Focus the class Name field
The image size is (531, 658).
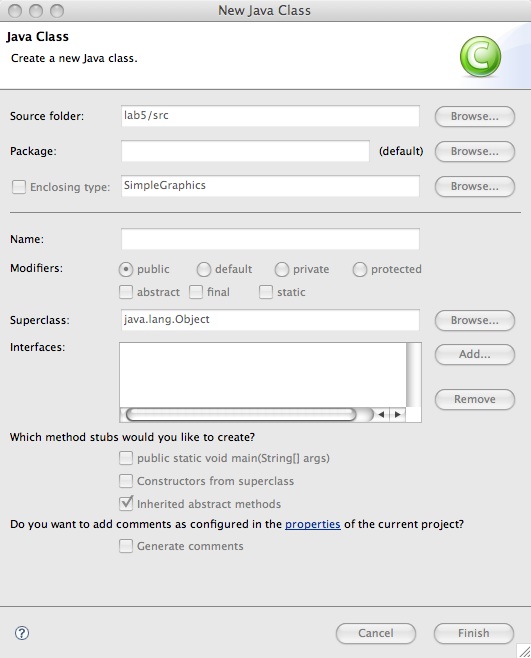point(270,239)
